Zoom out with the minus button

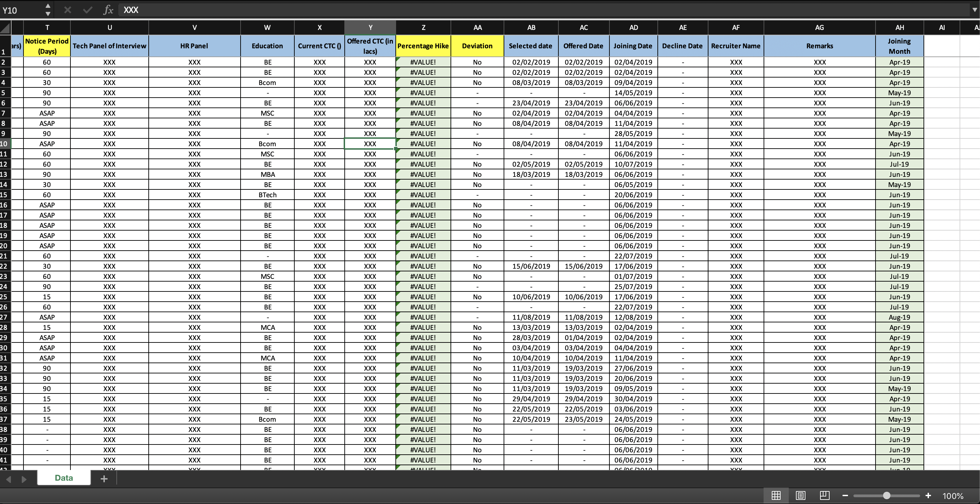coord(845,495)
